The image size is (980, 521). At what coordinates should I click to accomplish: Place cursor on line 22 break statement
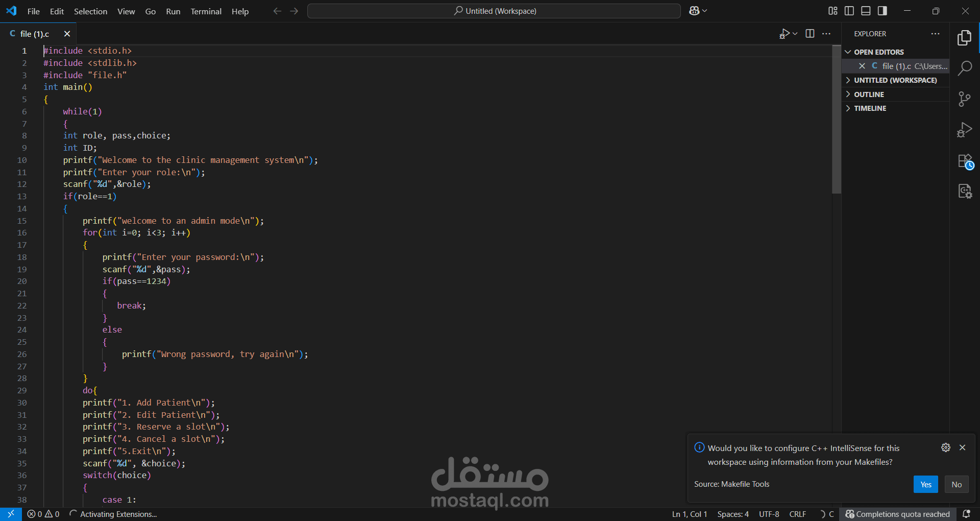(x=131, y=305)
